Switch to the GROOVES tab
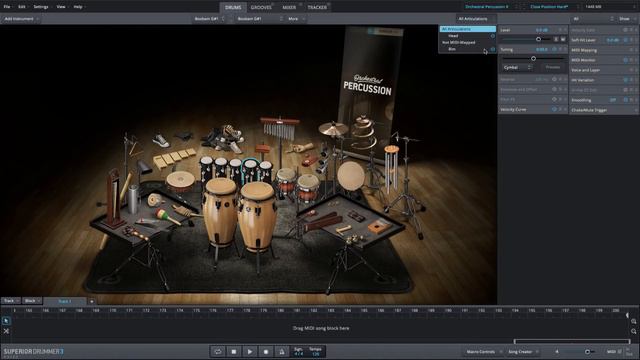This screenshot has height=360, width=640. 261,7
